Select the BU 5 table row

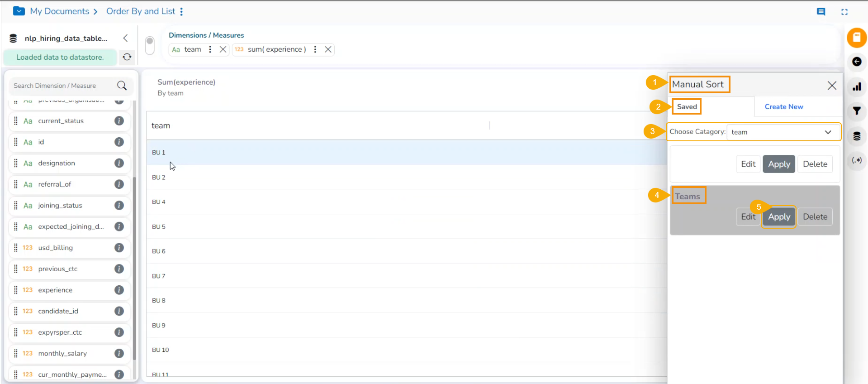[407, 226]
